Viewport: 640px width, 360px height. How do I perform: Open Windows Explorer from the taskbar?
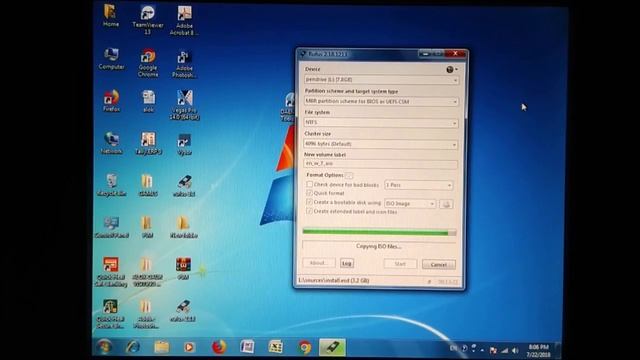pyautogui.click(x=162, y=347)
